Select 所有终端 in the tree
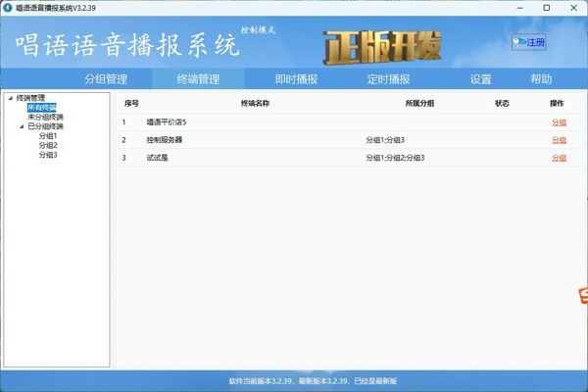The image size is (588, 392). pyautogui.click(x=42, y=108)
